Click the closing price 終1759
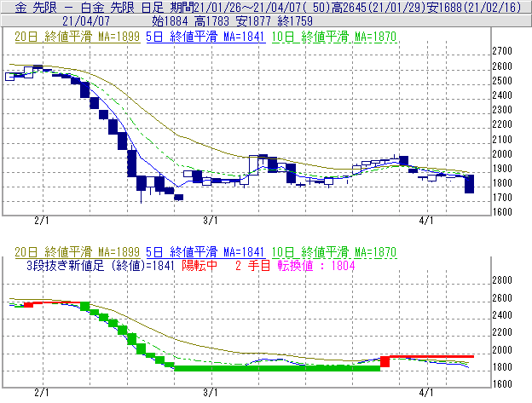 [295, 21]
